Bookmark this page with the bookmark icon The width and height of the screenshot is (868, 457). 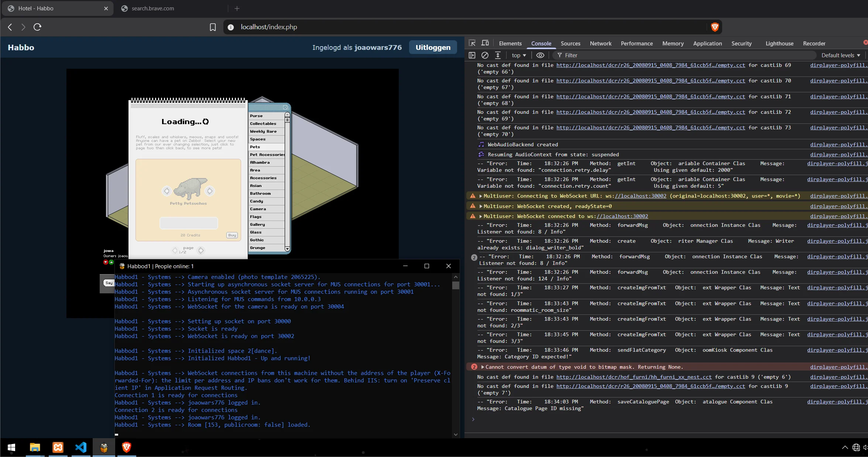(213, 27)
